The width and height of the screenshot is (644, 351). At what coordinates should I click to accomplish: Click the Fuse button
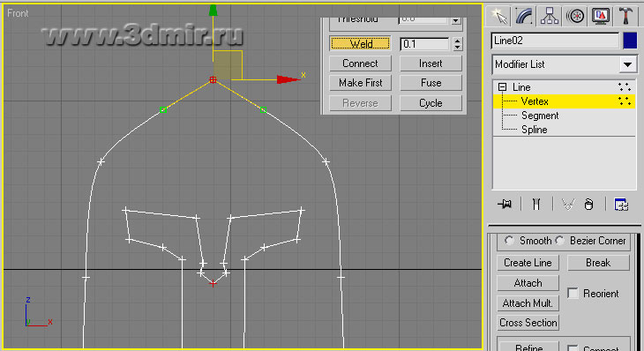tap(431, 83)
